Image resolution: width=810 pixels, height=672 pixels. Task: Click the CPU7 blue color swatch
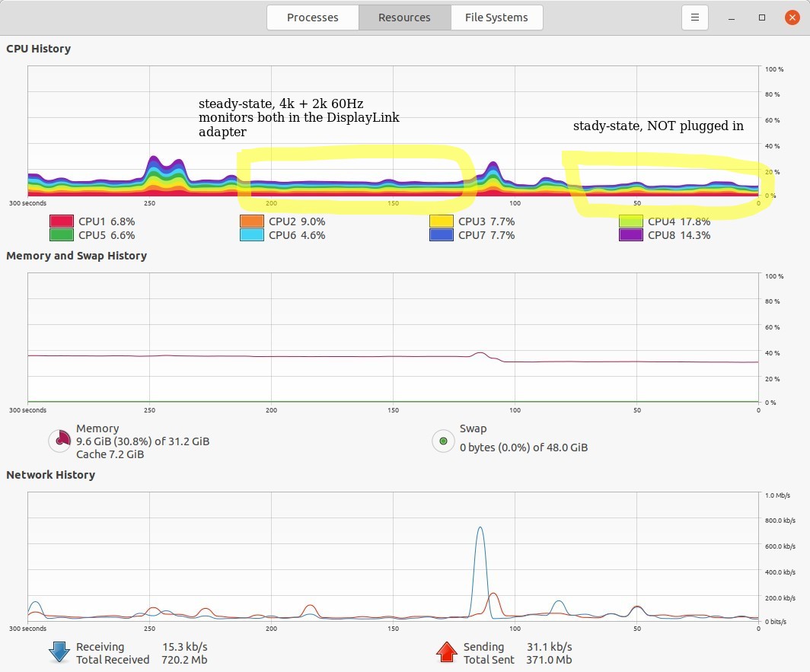click(441, 235)
